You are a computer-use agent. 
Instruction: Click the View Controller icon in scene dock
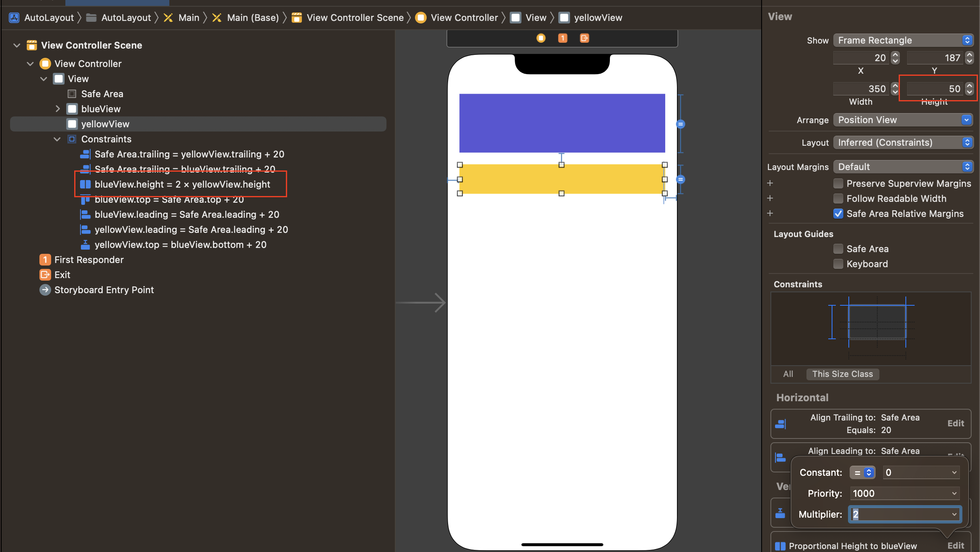click(x=541, y=38)
